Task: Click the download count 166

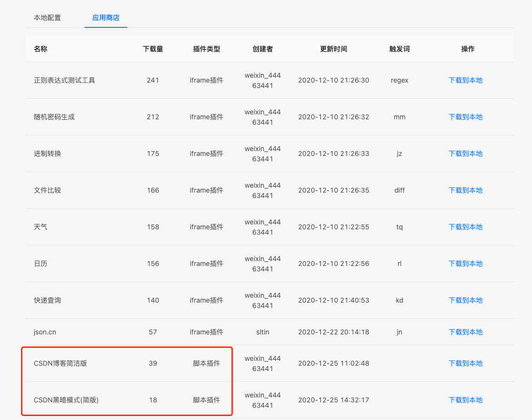Action: tap(153, 190)
